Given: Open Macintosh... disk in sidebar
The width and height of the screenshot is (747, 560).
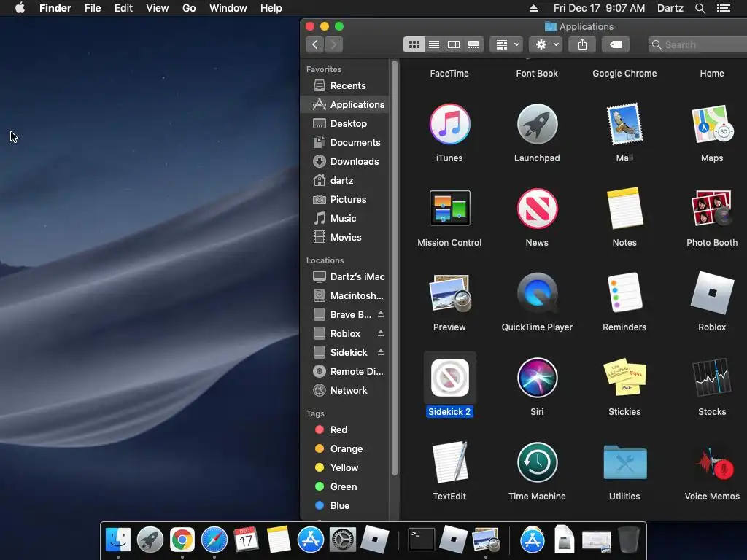Looking at the screenshot, I should pyautogui.click(x=345, y=296).
